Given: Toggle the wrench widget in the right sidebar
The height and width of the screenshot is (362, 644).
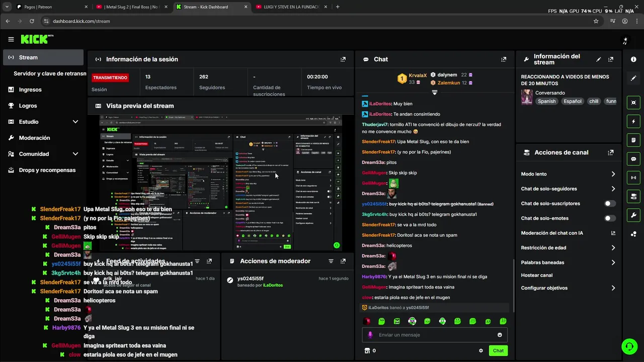Looking at the screenshot, I should [633, 215].
